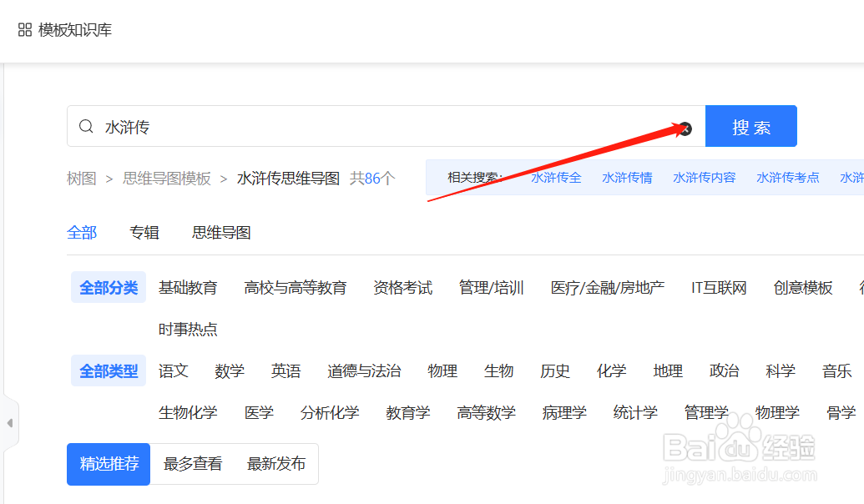Click the grid icon beside 模板知识库

23,28
